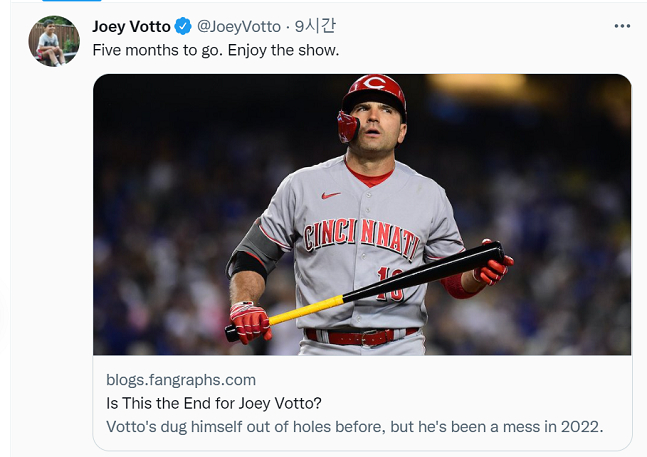647x457 pixels.
Task: Click the Nike swoosh on the jersey
Action: coord(331,194)
